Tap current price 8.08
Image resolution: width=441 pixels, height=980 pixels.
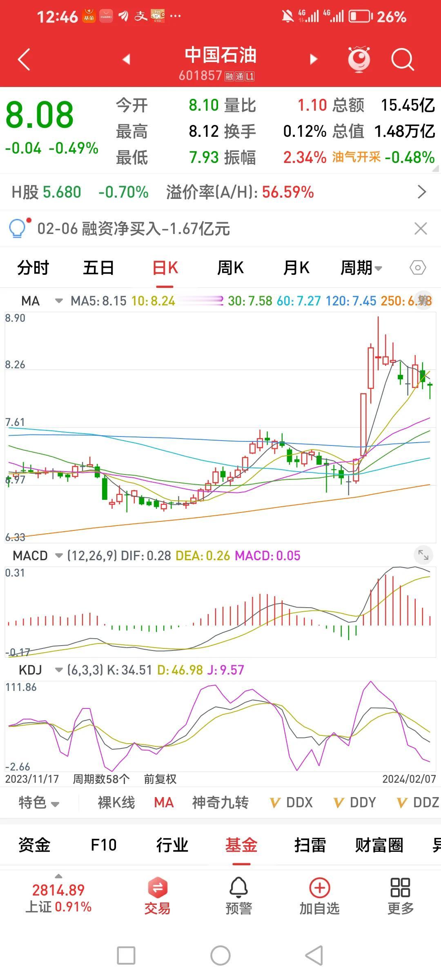[x=40, y=115]
